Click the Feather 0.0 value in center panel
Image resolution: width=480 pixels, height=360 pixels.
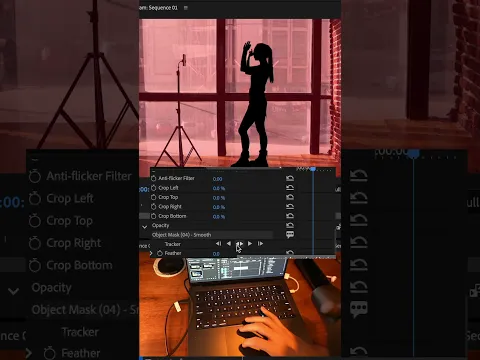[x=216, y=254]
